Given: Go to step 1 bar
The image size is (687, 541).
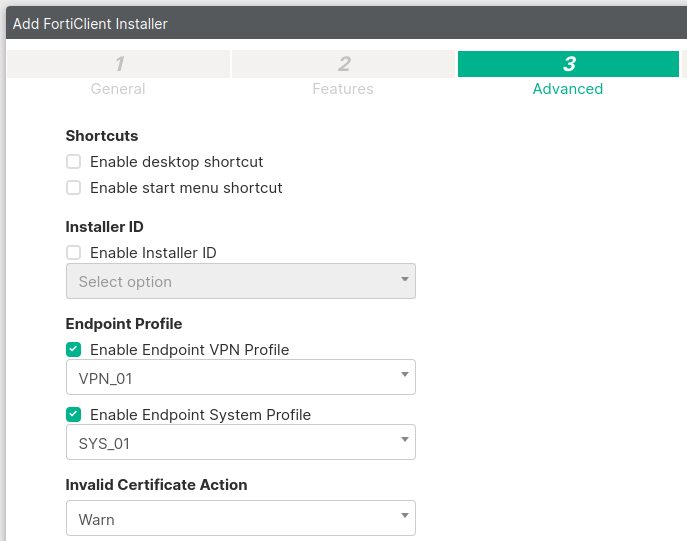Looking at the screenshot, I should tap(118, 64).
